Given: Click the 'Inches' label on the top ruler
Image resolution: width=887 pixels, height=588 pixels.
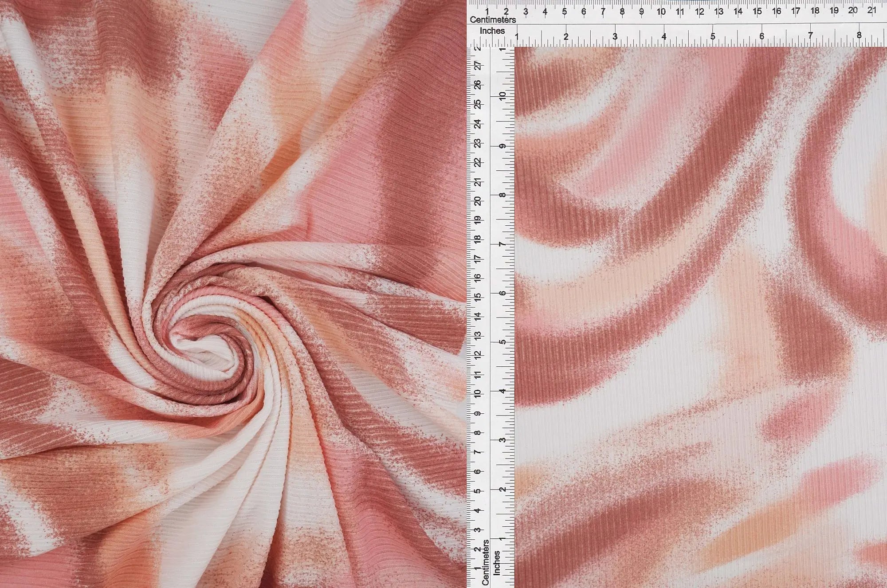Looking at the screenshot, I should click(492, 31).
